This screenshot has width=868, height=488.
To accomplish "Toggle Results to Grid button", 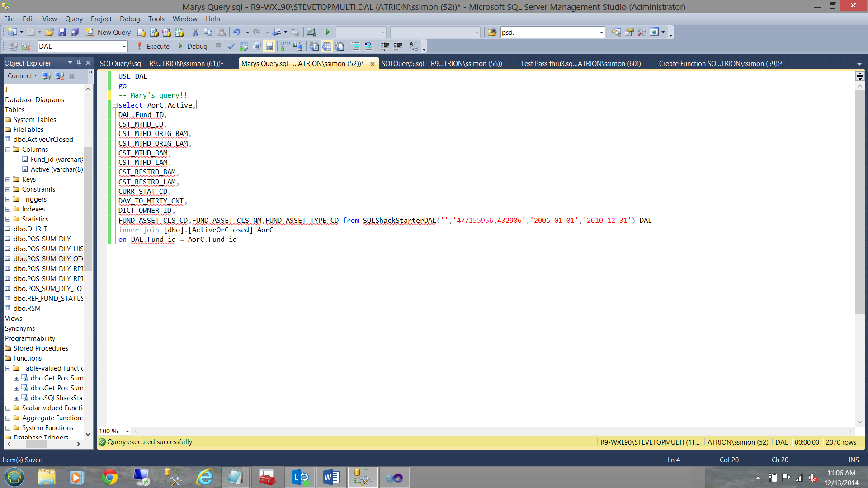I will (x=327, y=46).
